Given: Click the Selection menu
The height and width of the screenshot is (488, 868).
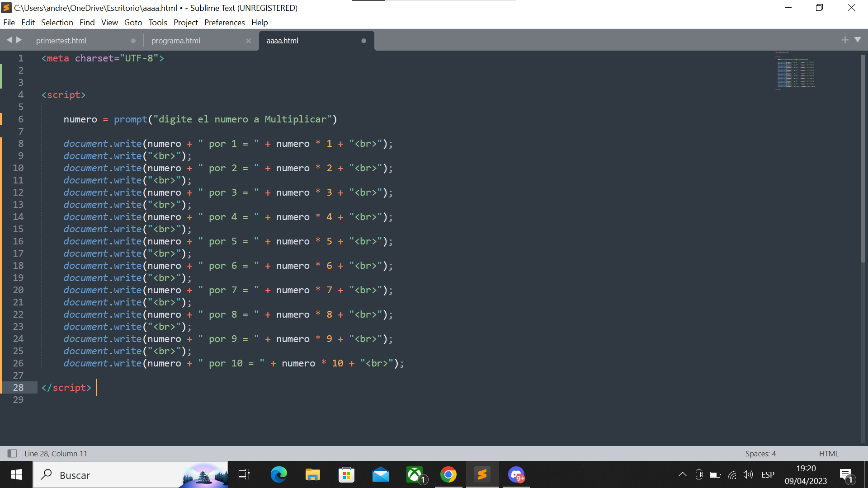Looking at the screenshot, I should [57, 22].
